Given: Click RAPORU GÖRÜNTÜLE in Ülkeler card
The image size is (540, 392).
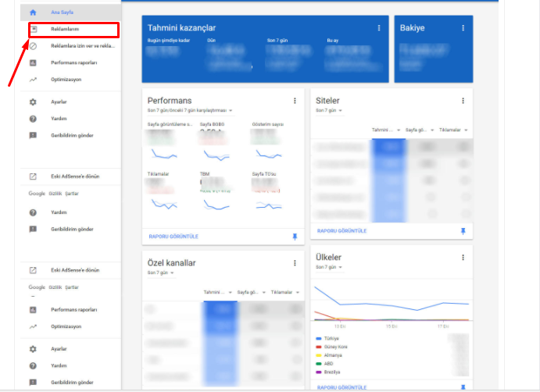Looking at the screenshot, I should tap(342, 387).
